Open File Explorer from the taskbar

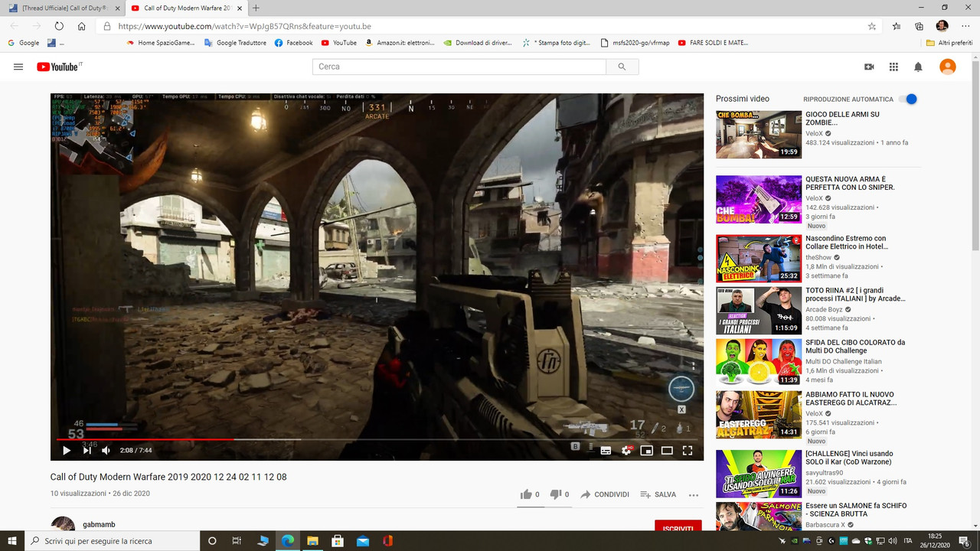[x=312, y=540]
